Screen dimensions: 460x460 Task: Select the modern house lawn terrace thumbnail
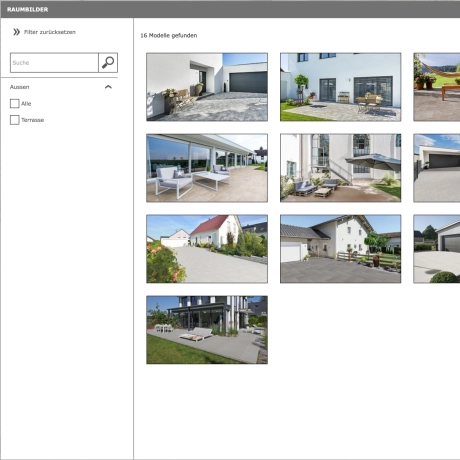click(x=207, y=330)
